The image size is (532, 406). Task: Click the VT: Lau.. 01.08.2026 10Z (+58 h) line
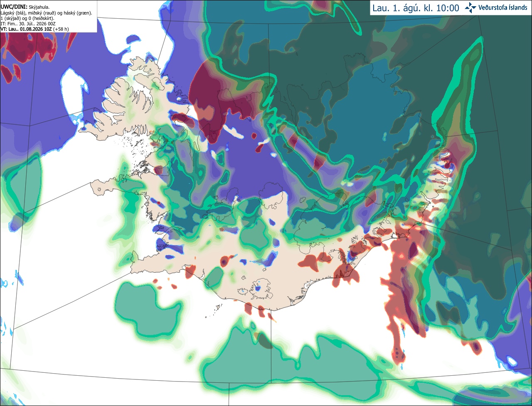(x=35, y=29)
